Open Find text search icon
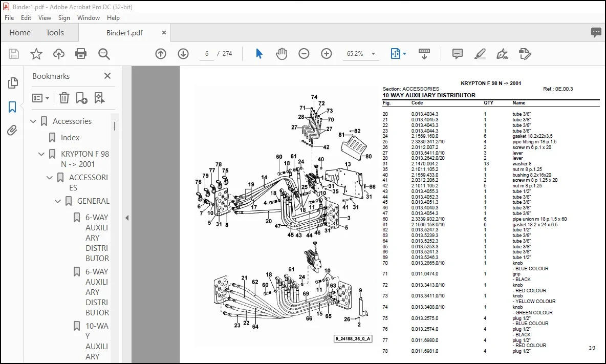Image resolution: width=606 pixels, height=364 pixels. (x=104, y=54)
